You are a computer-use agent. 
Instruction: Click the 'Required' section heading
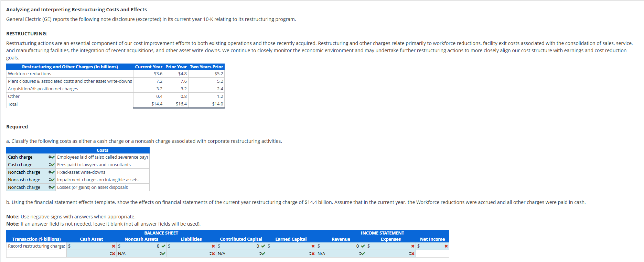17,127
